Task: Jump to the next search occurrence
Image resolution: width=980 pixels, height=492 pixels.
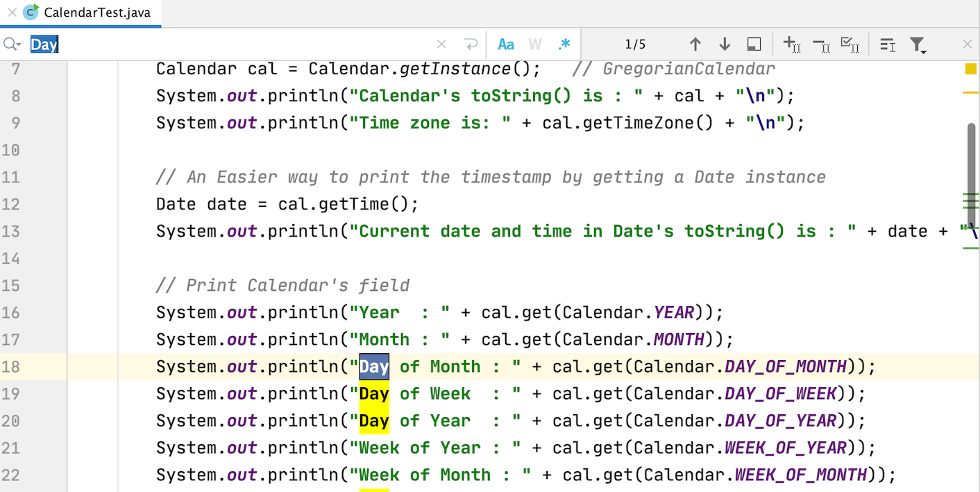Action: click(x=725, y=44)
